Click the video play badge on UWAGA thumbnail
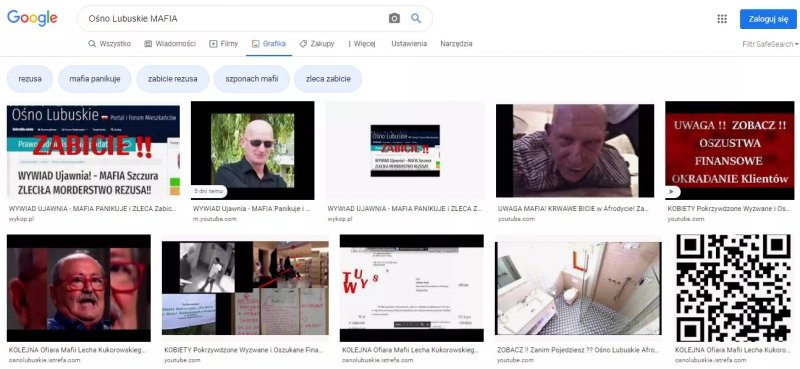 pos(673,192)
